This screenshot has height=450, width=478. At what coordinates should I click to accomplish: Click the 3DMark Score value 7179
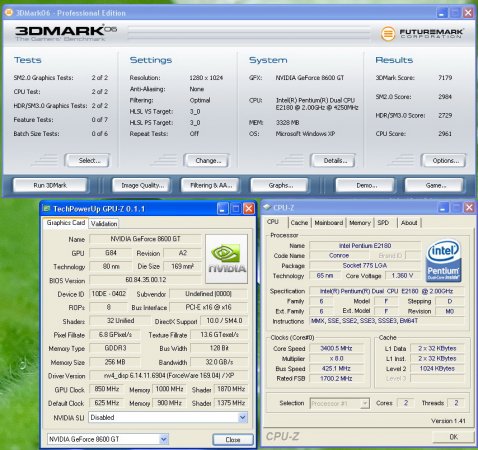445,78
